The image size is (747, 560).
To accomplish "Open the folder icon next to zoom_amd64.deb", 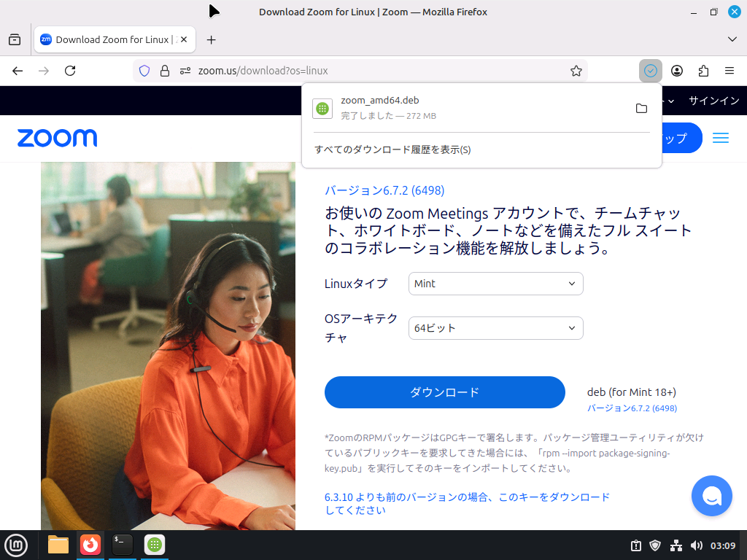I will [641, 108].
